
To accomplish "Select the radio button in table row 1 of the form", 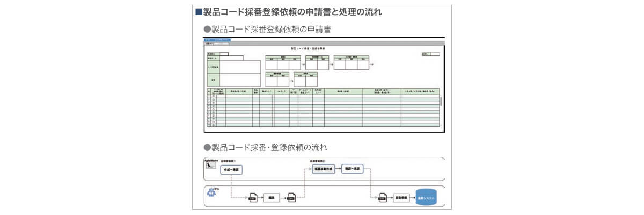I will (213, 96).
